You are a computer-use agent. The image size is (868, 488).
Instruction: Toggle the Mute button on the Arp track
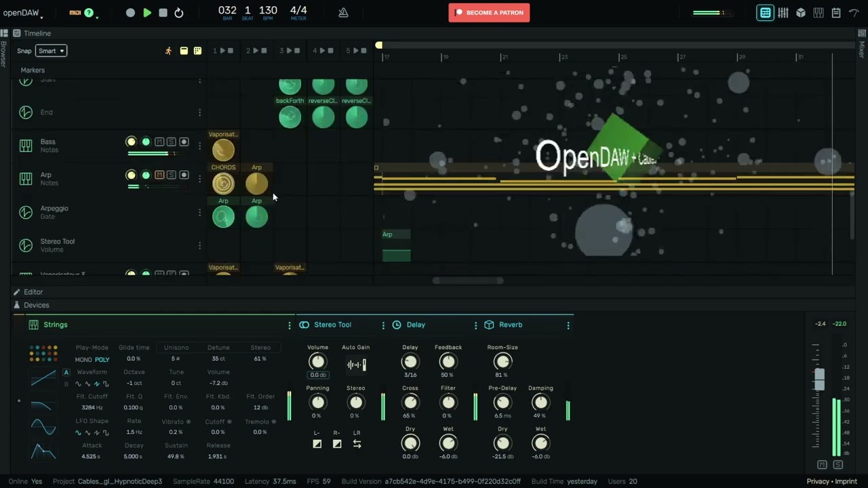tap(159, 175)
